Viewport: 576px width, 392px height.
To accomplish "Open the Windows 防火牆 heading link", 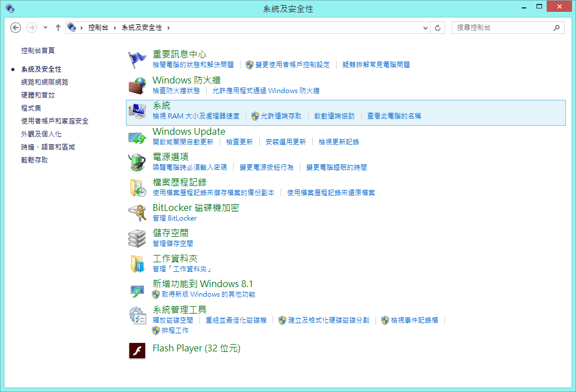I will 186,80.
